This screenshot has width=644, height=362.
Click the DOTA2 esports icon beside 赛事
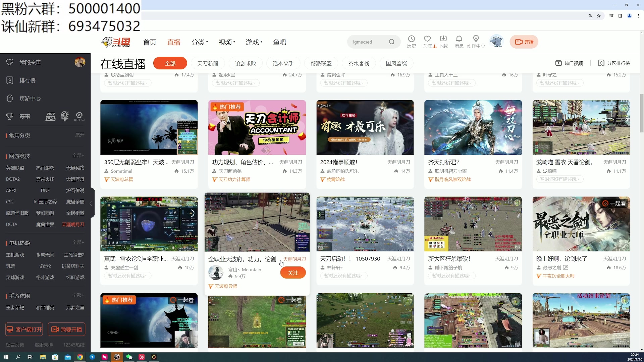[x=79, y=116]
